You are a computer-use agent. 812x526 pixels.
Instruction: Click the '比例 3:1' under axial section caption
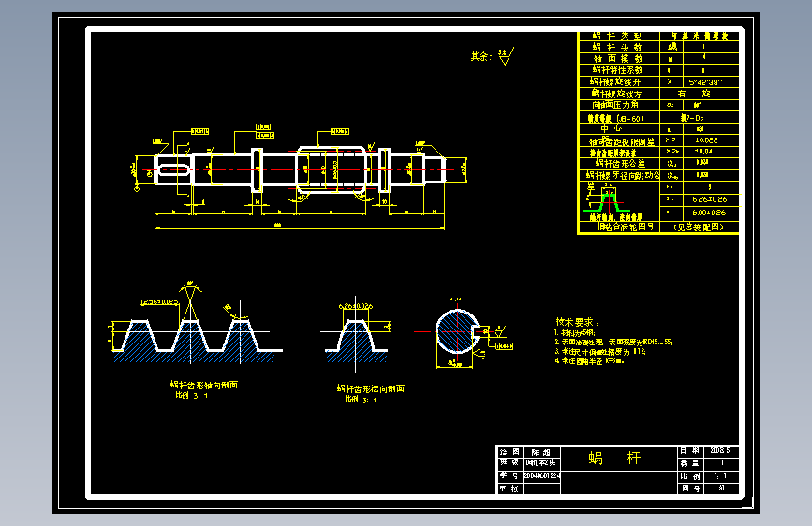(192, 396)
